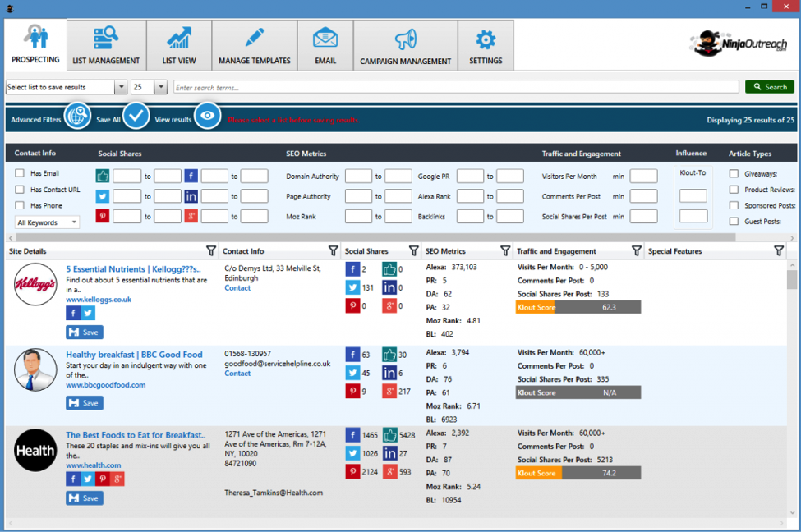Filter the Traffic and Engagement column
Screen dimensions: 801x532
(x=637, y=250)
